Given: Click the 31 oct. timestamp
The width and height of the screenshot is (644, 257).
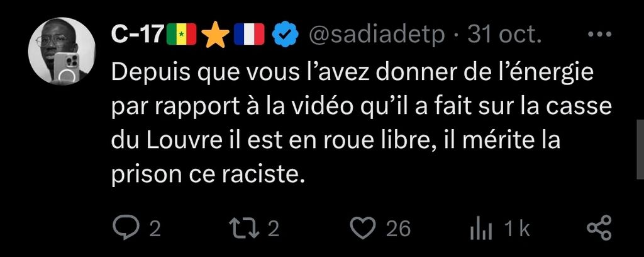Looking at the screenshot, I should [505, 36].
